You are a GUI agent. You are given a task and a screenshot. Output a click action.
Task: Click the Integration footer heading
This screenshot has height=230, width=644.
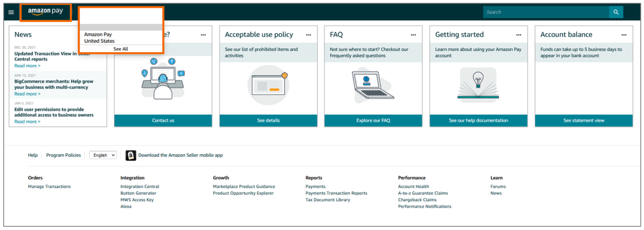132,178
